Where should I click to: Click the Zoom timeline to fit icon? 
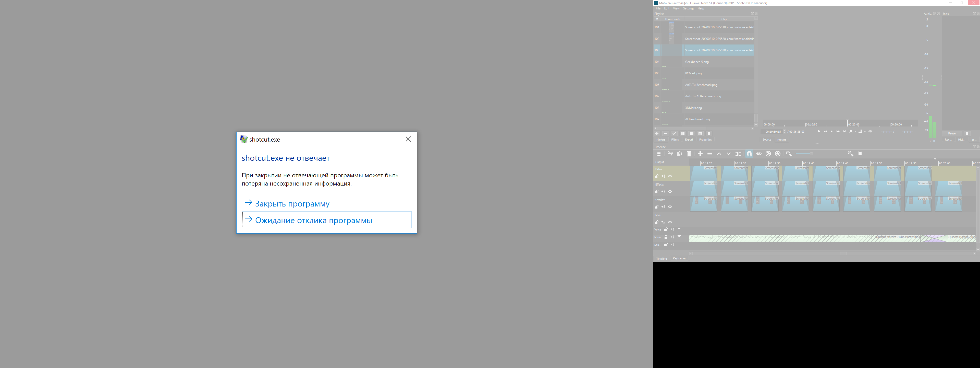click(860, 154)
